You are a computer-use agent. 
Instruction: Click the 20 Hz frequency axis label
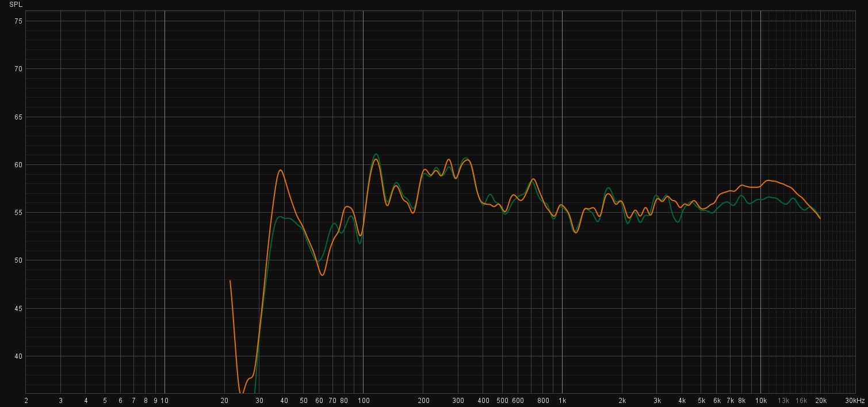(x=224, y=401)
